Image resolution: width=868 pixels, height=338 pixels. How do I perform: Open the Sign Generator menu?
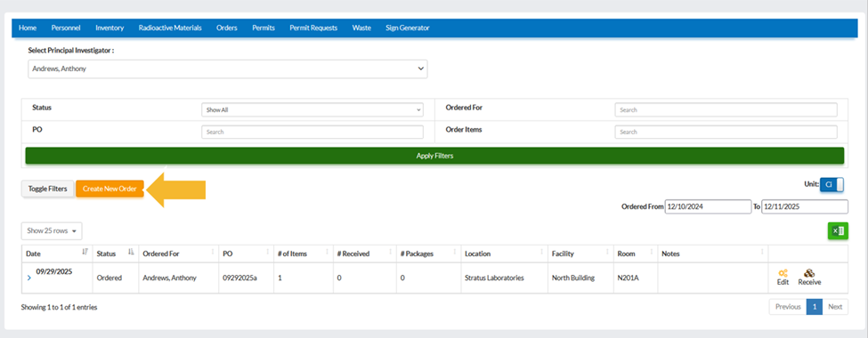click(x=408, y=28)
